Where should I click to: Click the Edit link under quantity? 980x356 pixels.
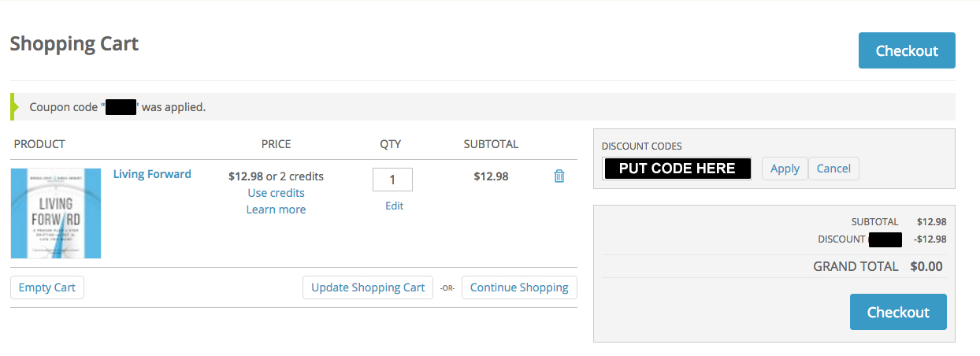394,206
